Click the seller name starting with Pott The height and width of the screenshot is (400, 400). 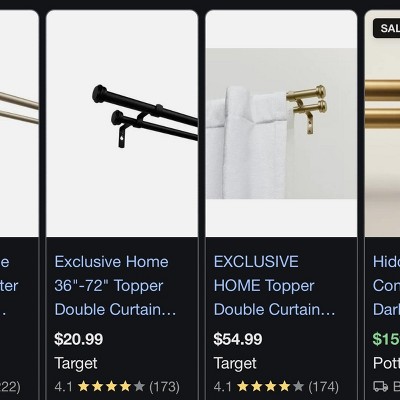[386, 363]
